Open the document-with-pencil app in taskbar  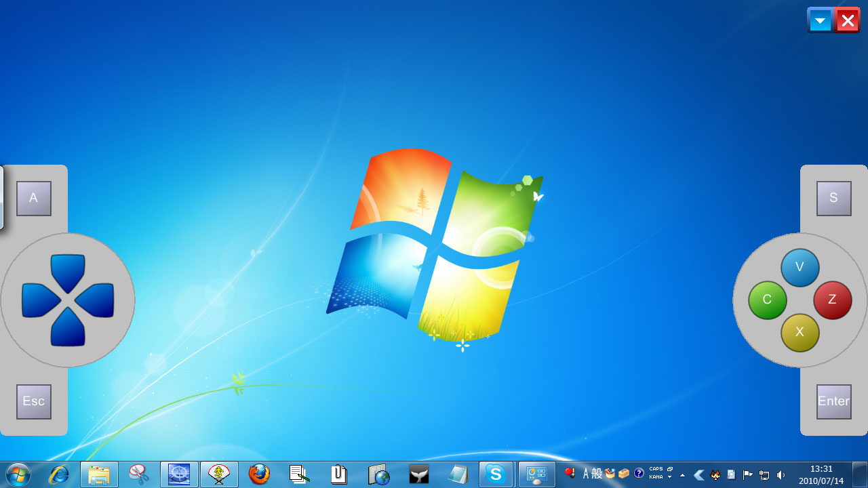pos(299,474)
